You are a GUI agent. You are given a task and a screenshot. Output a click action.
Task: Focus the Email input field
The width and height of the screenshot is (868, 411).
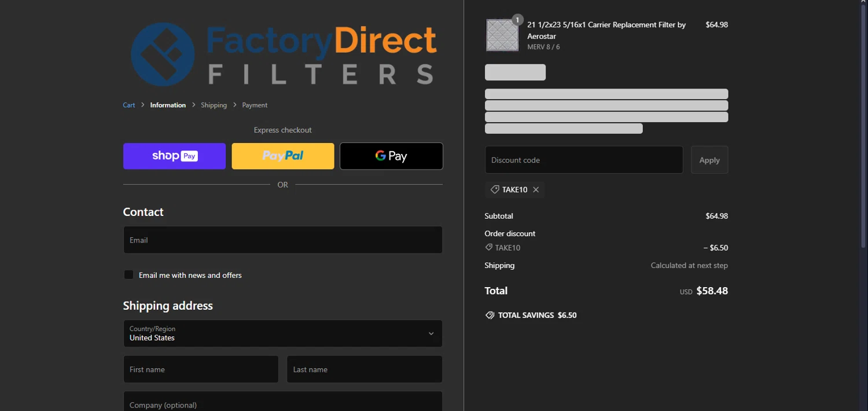283,240
